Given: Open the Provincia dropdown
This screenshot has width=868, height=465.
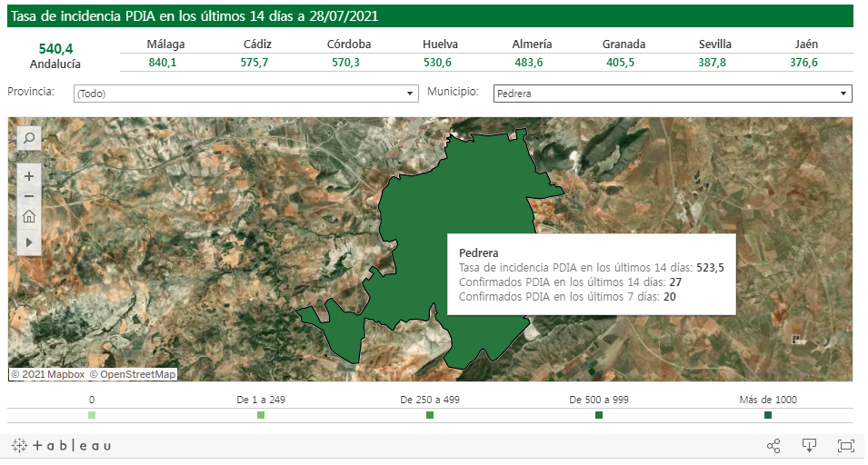Looking at the screenshot, I should (x=245, y=94).
